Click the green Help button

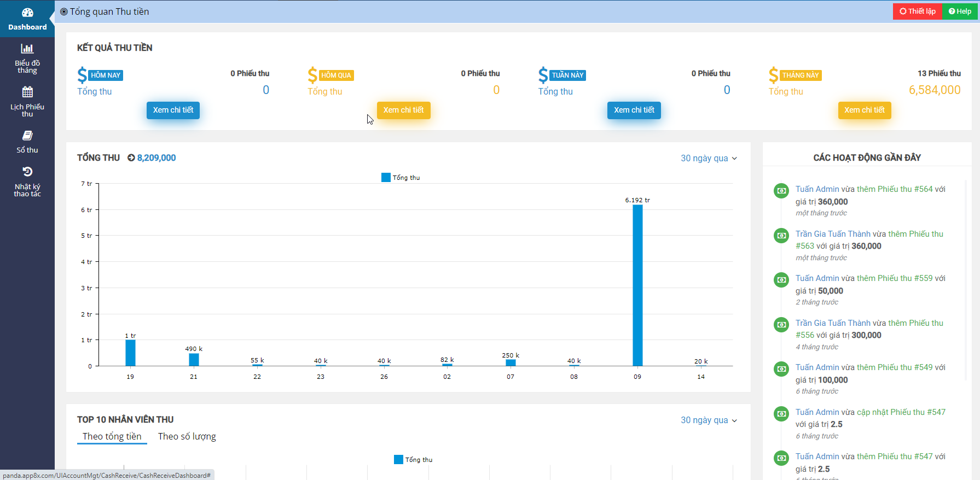click(960, 11)
